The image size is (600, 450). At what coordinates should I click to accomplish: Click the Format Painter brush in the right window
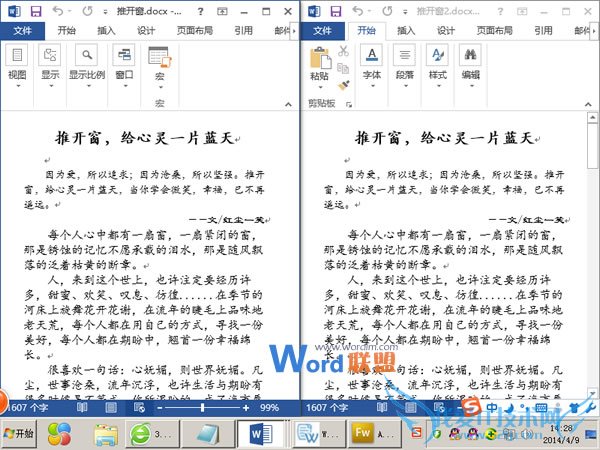[x=343, y=85]
